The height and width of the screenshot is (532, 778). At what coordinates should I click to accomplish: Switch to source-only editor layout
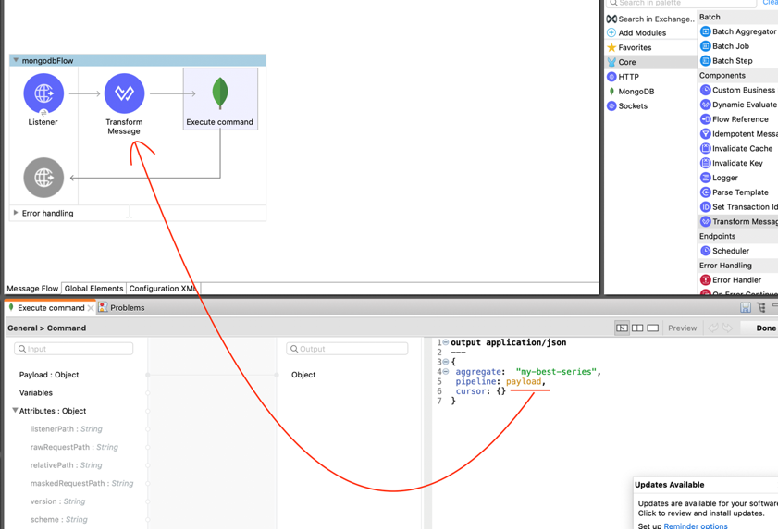(653, 328)
